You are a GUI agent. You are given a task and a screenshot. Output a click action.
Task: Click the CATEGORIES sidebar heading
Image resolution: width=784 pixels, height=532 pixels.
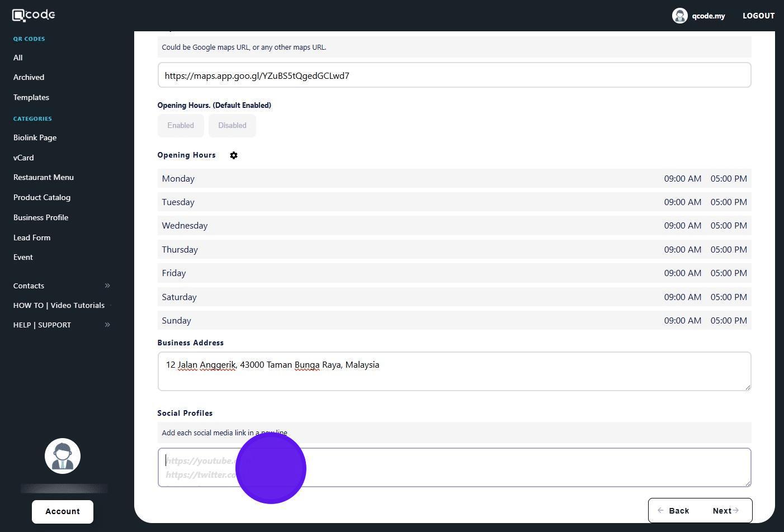tap(32, 118)
